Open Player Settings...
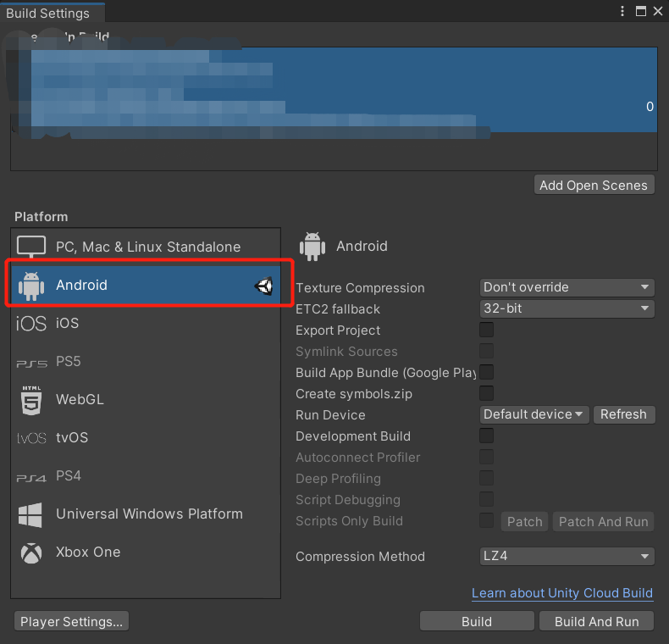This screenshot has width=669, height=644. pyautogui.click(x=71, y=621)
